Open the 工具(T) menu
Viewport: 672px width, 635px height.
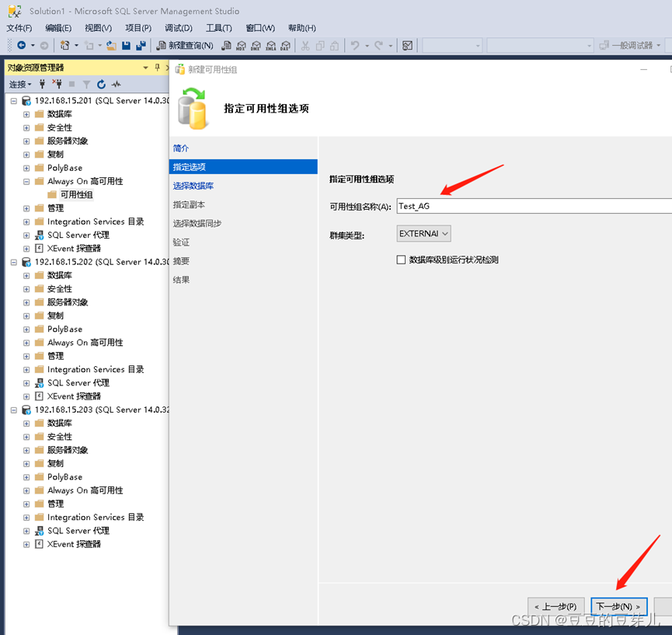pos(218,28)
